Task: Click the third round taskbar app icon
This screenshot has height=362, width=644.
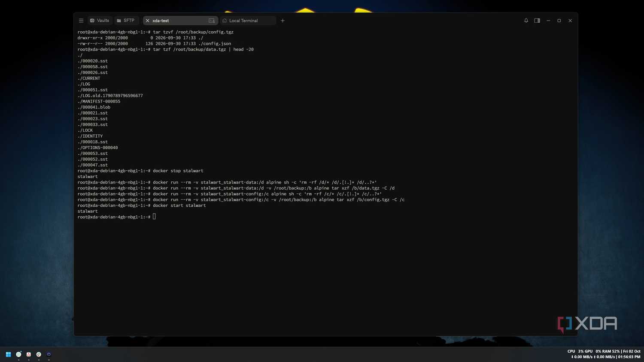Action: (39, 354)
